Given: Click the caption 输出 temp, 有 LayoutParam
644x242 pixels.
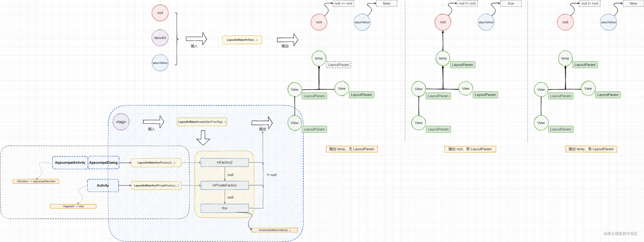Looking at the screenshot, I should click(591, 149).
